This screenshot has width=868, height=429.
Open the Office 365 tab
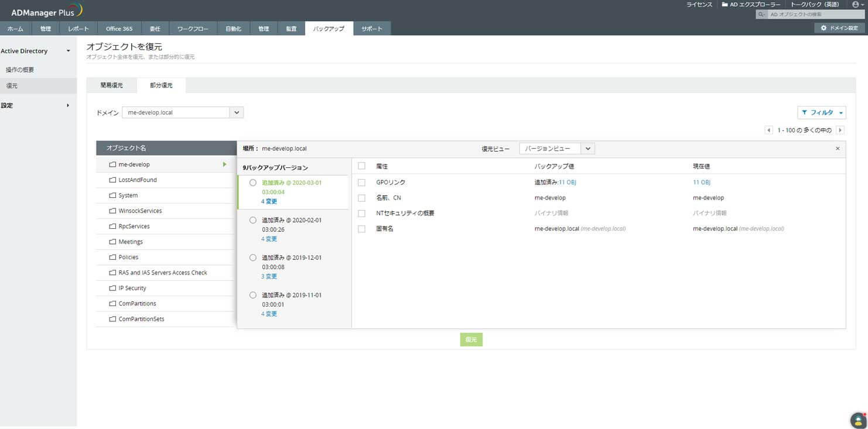(x=119, y=29)
